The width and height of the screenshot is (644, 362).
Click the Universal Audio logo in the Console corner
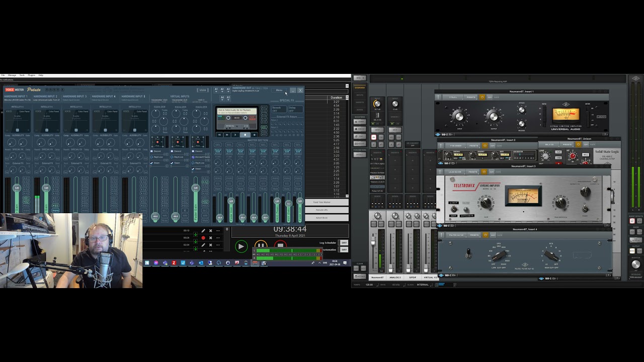tap(635, 78)
